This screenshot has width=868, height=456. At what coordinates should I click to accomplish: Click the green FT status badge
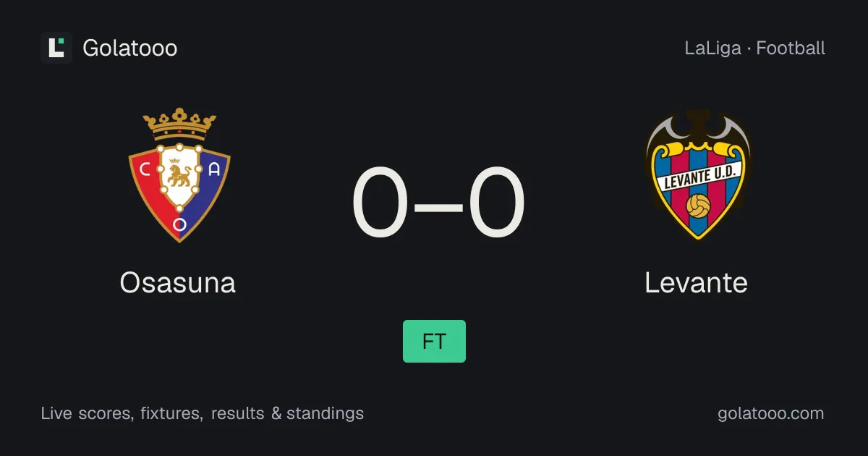pos(434,341)
